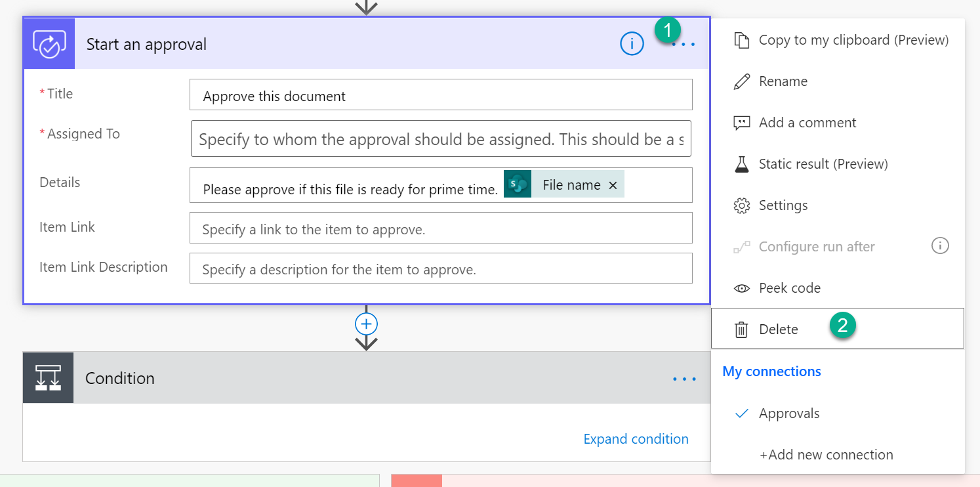Click the Condition control icon
980x487 pixels.
[48, 377]
